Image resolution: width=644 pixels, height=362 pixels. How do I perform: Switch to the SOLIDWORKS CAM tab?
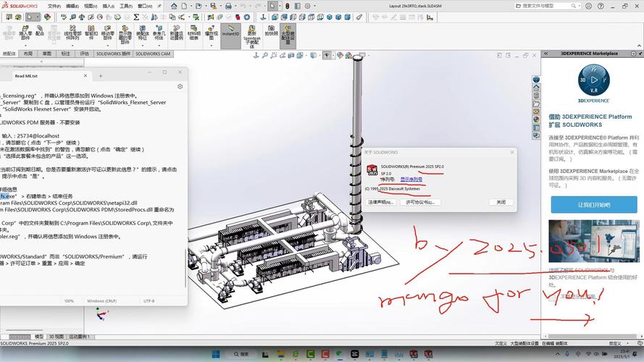(153, 54)
